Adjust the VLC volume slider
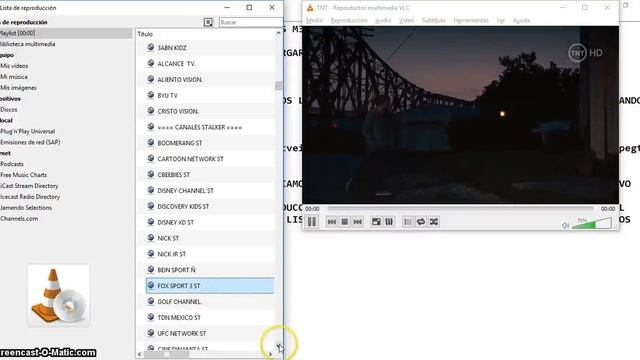 [592, 223]
